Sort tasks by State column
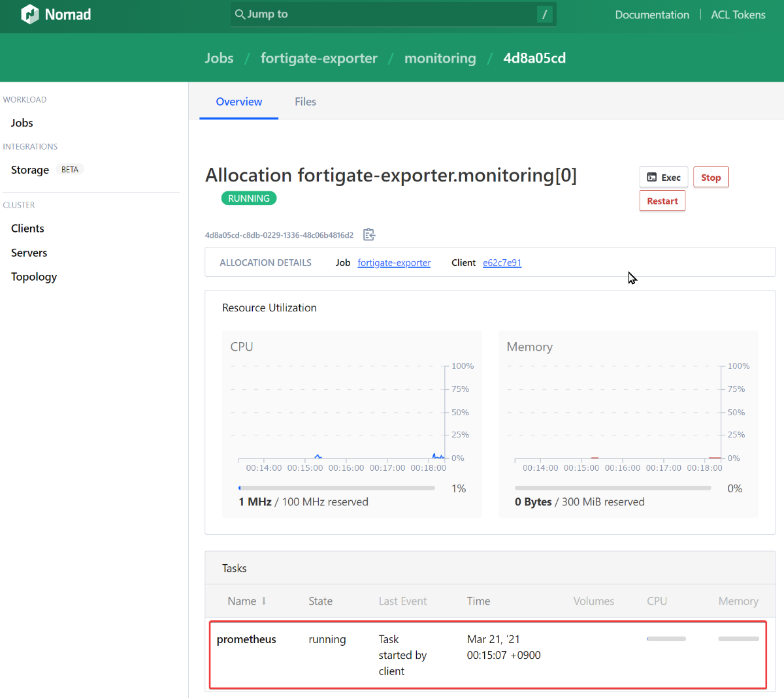The image size is (784, 698). point(320,601)
